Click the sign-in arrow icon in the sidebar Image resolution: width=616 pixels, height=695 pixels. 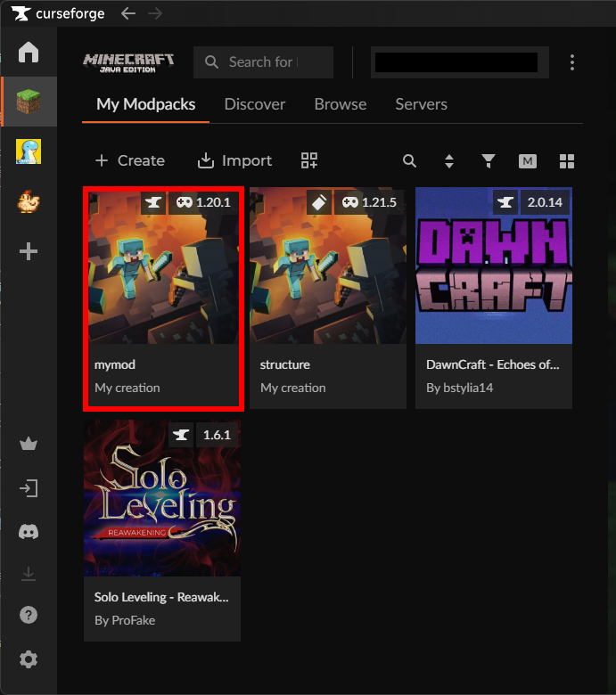click(29, 488)
